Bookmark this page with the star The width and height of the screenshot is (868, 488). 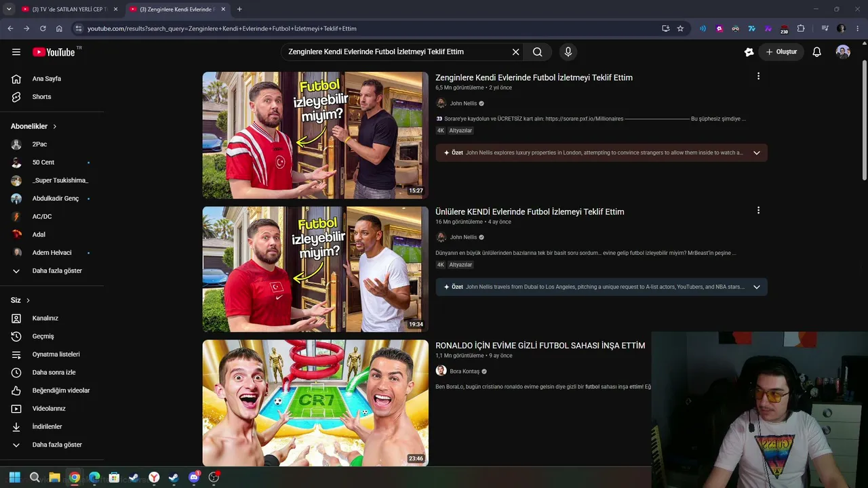pyautogui.click(x=680, y=28)
